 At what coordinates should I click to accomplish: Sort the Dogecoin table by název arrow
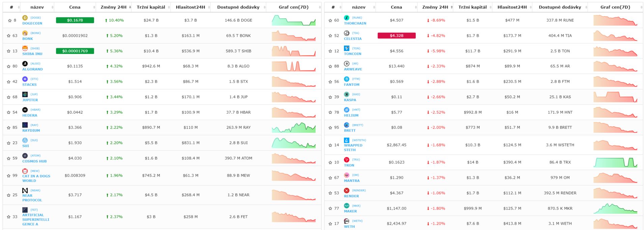pos(53,7)
